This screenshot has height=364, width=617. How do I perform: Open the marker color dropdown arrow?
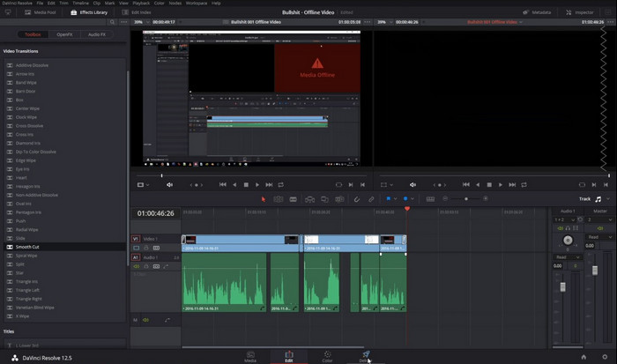413,198
